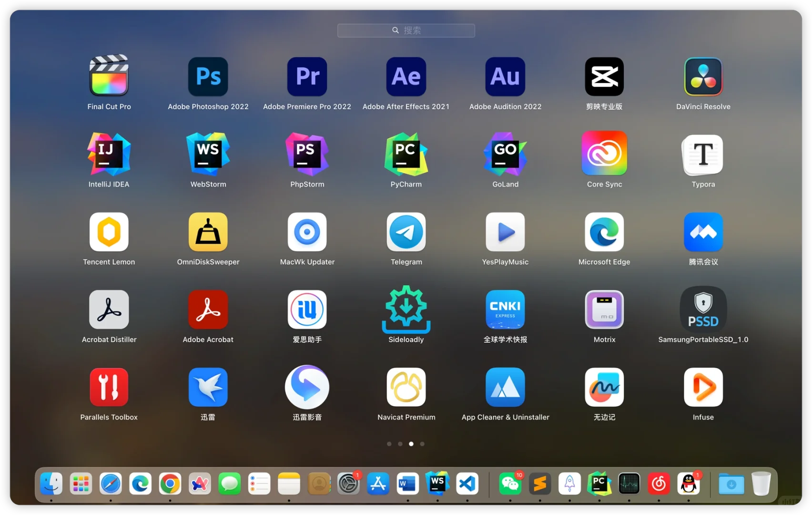Start YesPlayMusic
812x515 pixels.
pyautogui.click(x=506, y=232)
